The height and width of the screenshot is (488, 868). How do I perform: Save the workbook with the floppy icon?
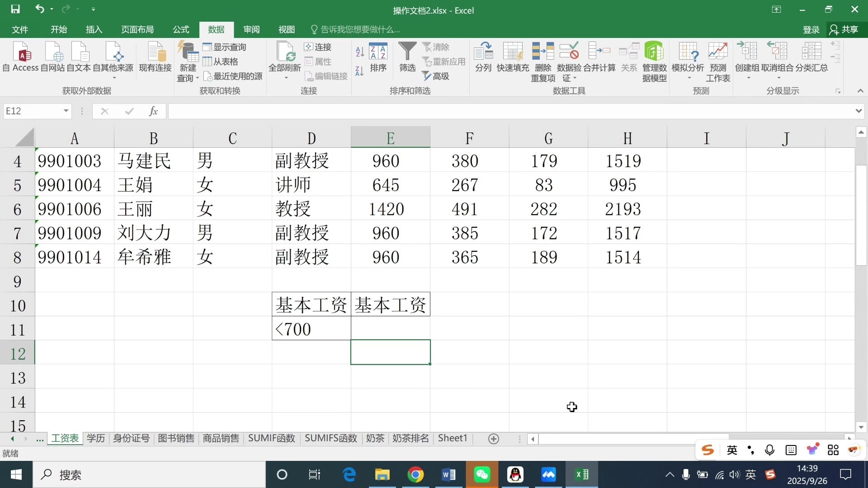tap(15, 9)
